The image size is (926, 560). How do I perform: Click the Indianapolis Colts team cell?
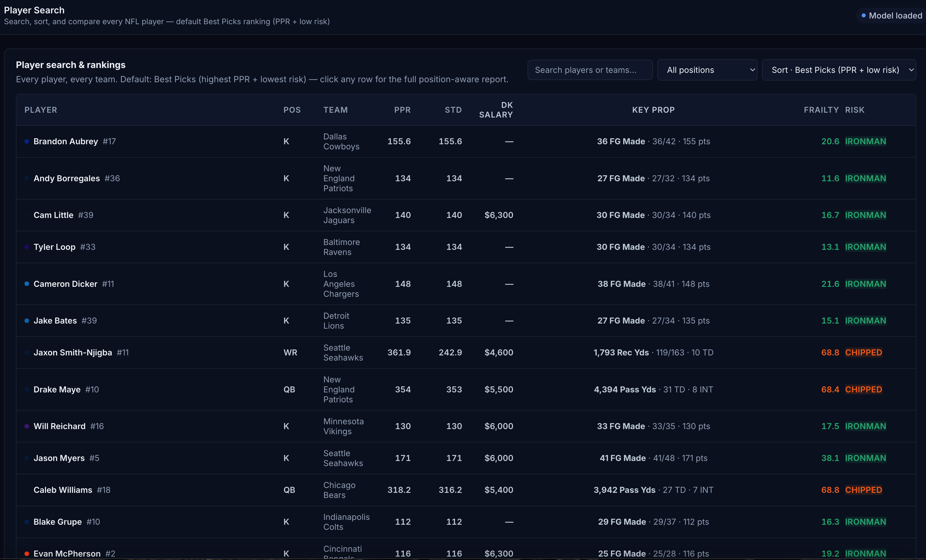347,522
